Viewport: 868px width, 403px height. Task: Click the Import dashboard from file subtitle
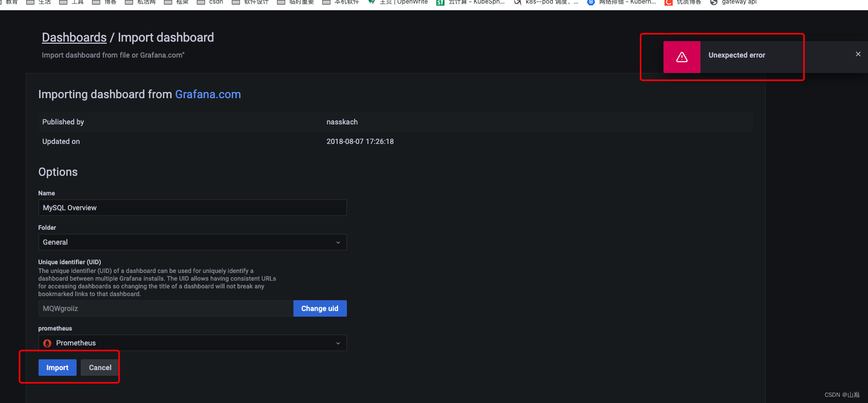click(113, 55)
